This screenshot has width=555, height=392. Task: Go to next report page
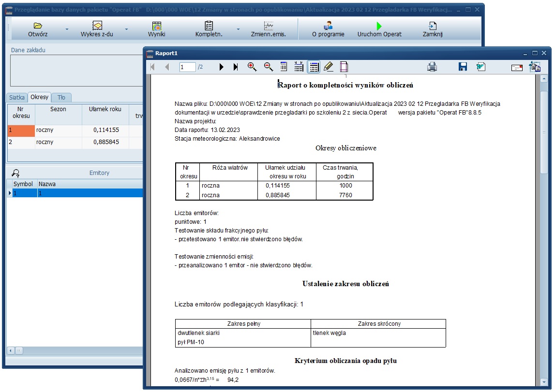(222, 67)
